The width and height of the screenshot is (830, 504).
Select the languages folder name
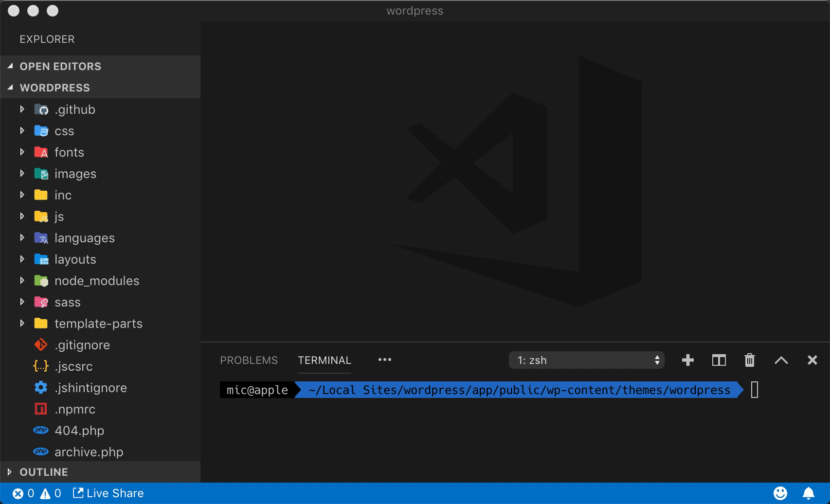pos(85,238)
